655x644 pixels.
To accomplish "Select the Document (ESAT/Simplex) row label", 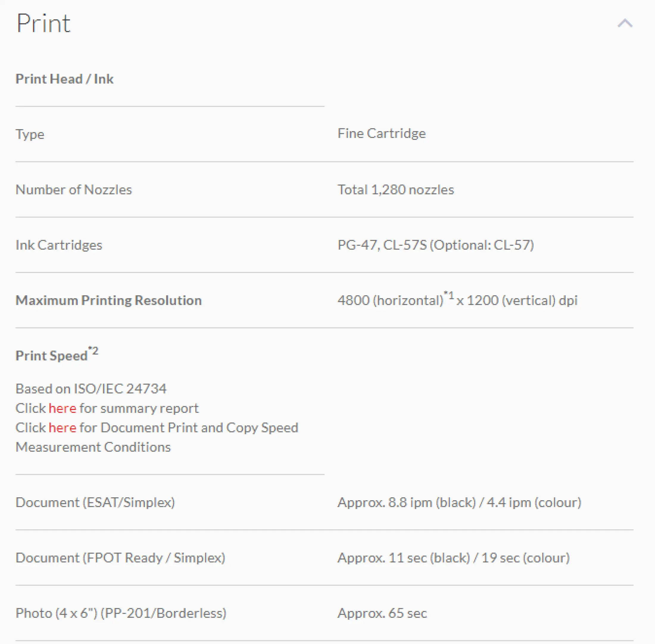I will (95, 503).
